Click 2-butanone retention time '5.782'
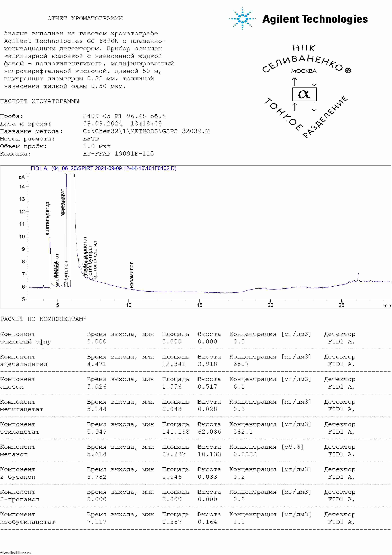 point(97,477)
